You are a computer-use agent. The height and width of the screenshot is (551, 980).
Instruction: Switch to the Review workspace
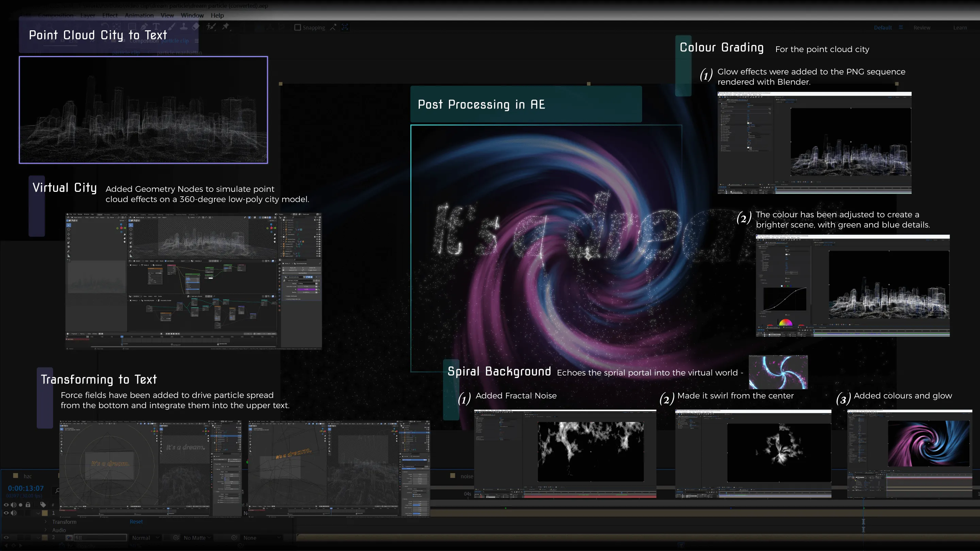tap(922, 27)
